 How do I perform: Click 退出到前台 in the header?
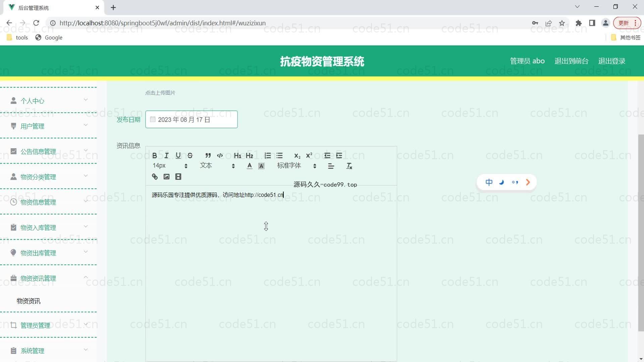tap(571, 61)
